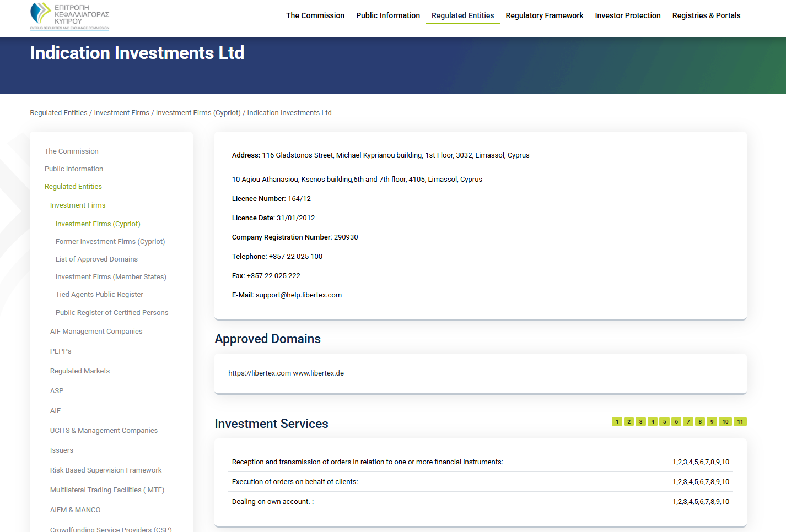Viewport: 786px width, 532px height.
Task: Open Tied Agents Public Register
Action: pyautogui.click(x=99, y=295)
